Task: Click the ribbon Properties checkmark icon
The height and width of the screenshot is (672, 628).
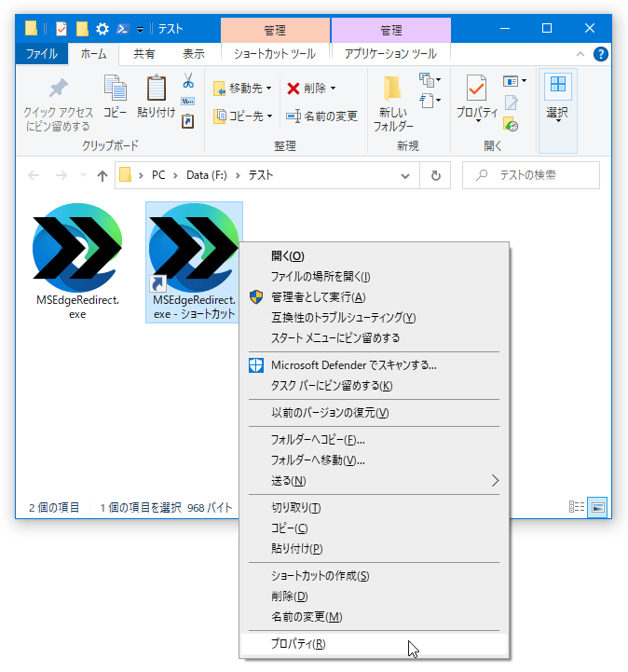Action: click(476, 88)
